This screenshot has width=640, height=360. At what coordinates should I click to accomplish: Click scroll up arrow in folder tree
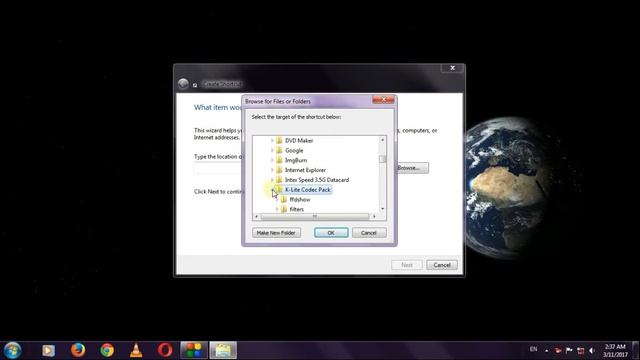pos(382,140)
